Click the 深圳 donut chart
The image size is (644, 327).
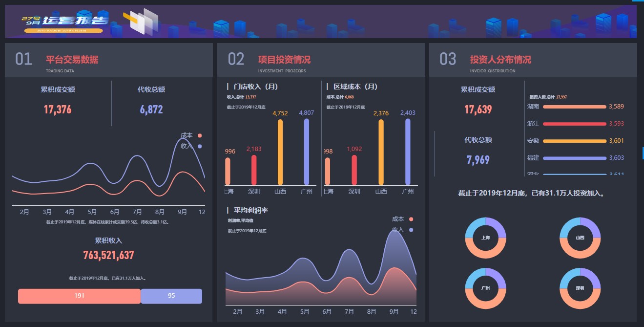(580, 288)
